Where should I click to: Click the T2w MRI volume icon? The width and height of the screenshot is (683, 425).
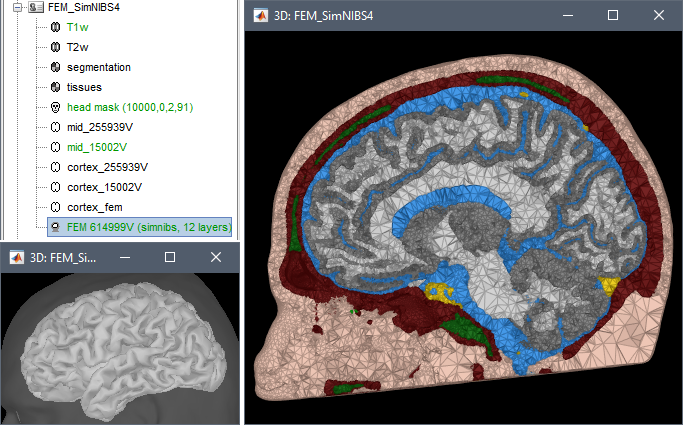click(x=54, y=46)
